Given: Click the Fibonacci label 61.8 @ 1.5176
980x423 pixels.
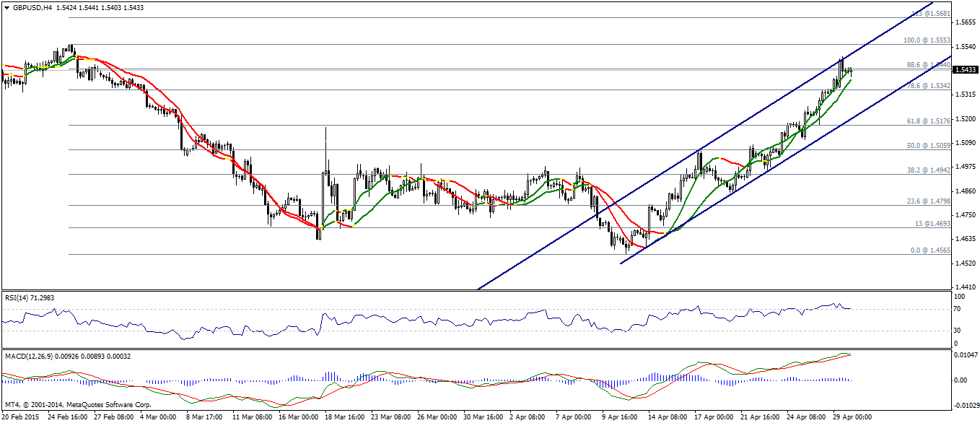Looking at the screenshot, I should tap(927, 121).
